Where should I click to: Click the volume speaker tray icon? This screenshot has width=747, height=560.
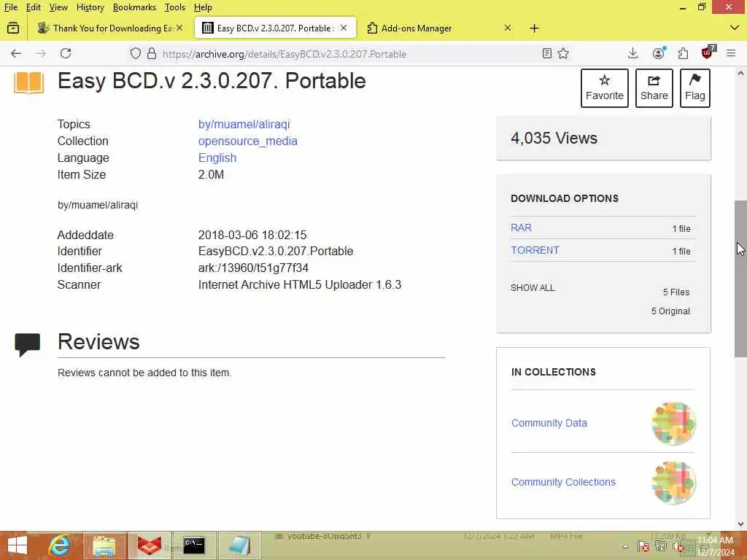click(x=678, y=546)
